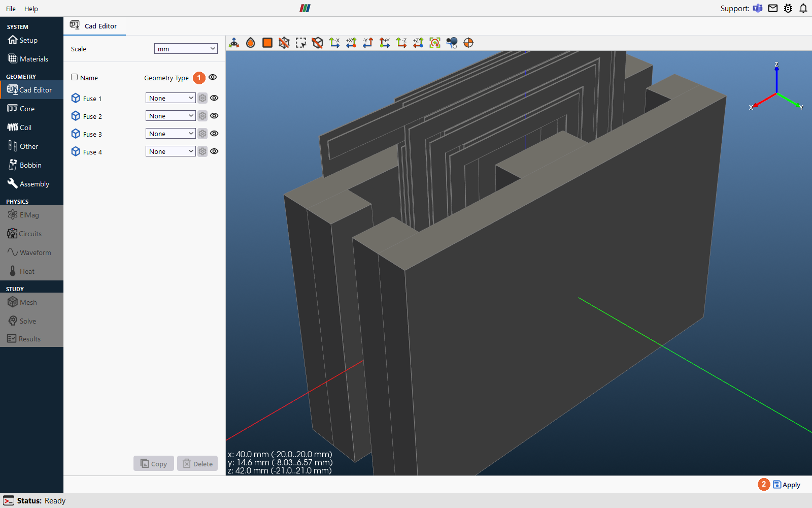812x508 pixels.
Task: Click the Fuse 3 cube icon
Action: (76, 134)
